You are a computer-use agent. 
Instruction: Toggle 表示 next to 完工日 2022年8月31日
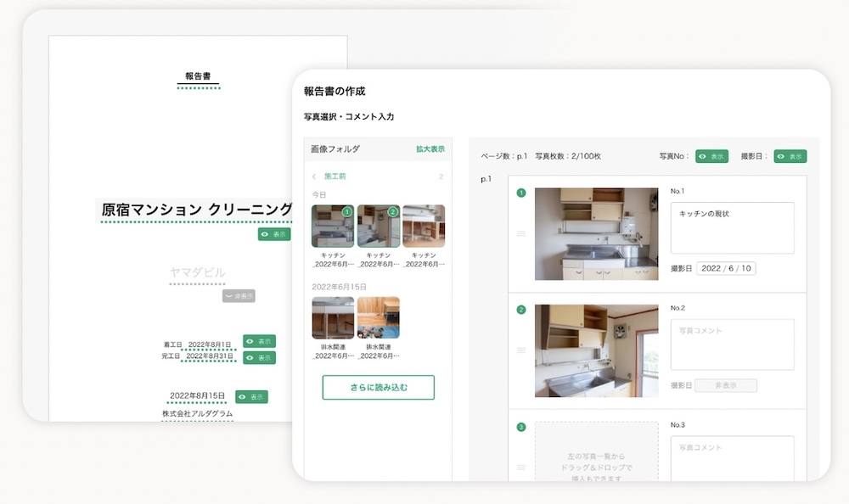(259, 358)
